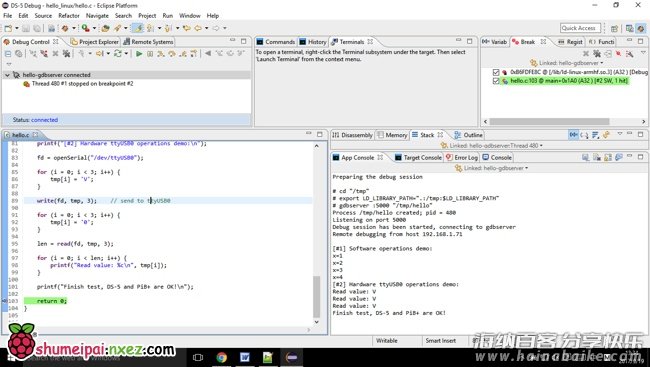Click the Run green icon in main toolbar
Viewport: 650px width, 367px height.
coord(85,28)
